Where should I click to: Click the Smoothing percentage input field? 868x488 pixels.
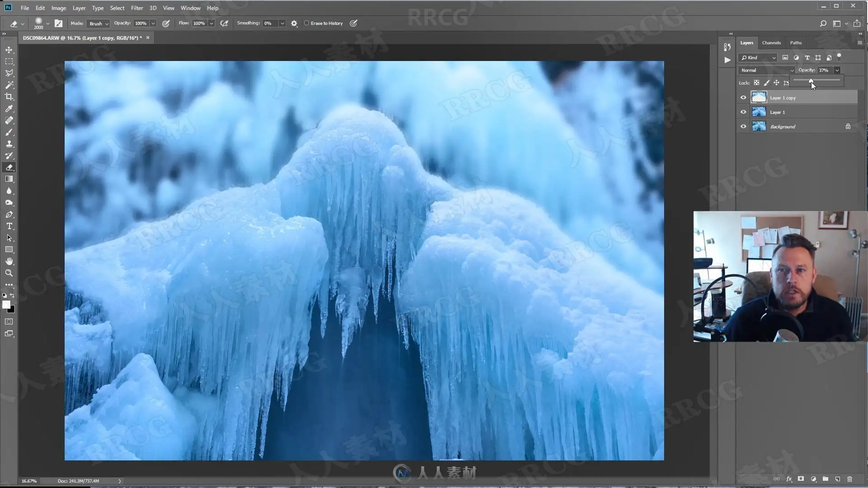[x=271, y=23]
